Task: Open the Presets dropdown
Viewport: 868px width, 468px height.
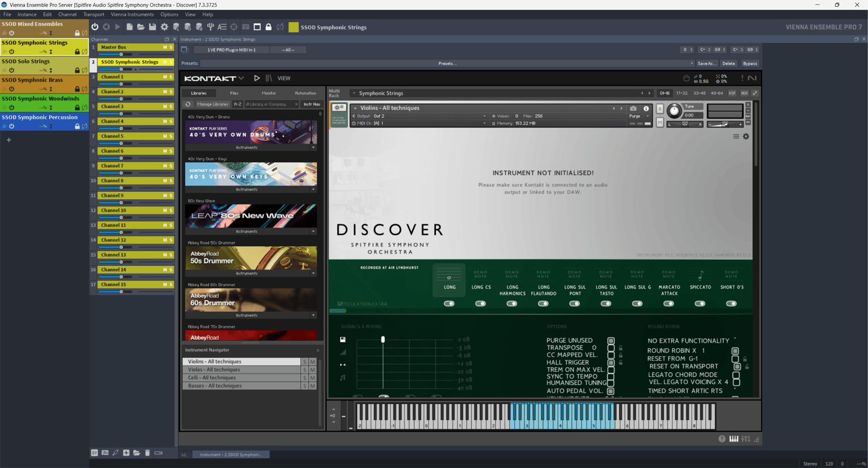Action: tap(447, 64)
